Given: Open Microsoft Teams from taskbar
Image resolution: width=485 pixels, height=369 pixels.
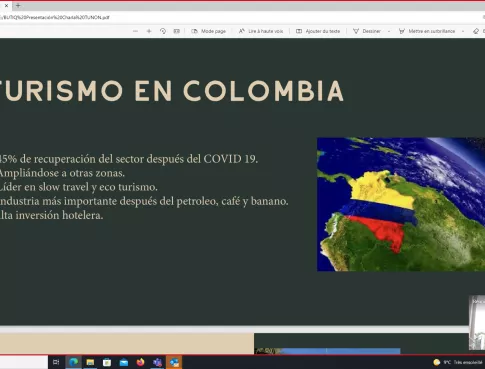Looking at the screenshot, I should [157, 362].
